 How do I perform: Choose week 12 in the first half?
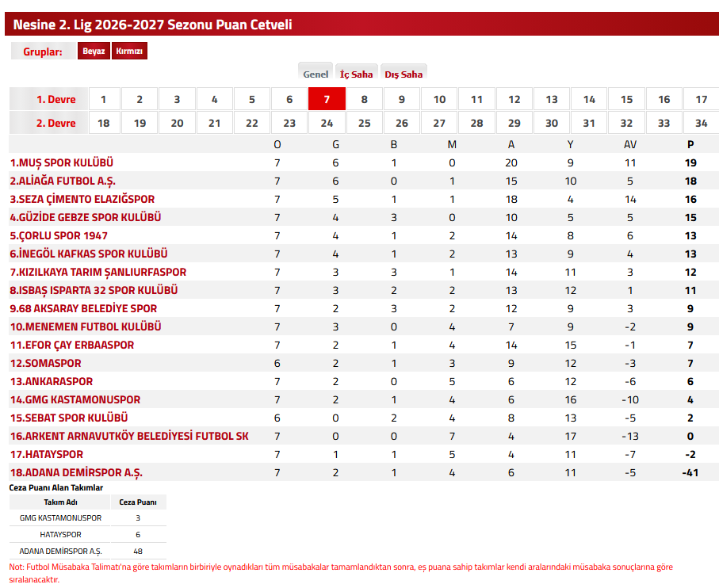[514, 99]
